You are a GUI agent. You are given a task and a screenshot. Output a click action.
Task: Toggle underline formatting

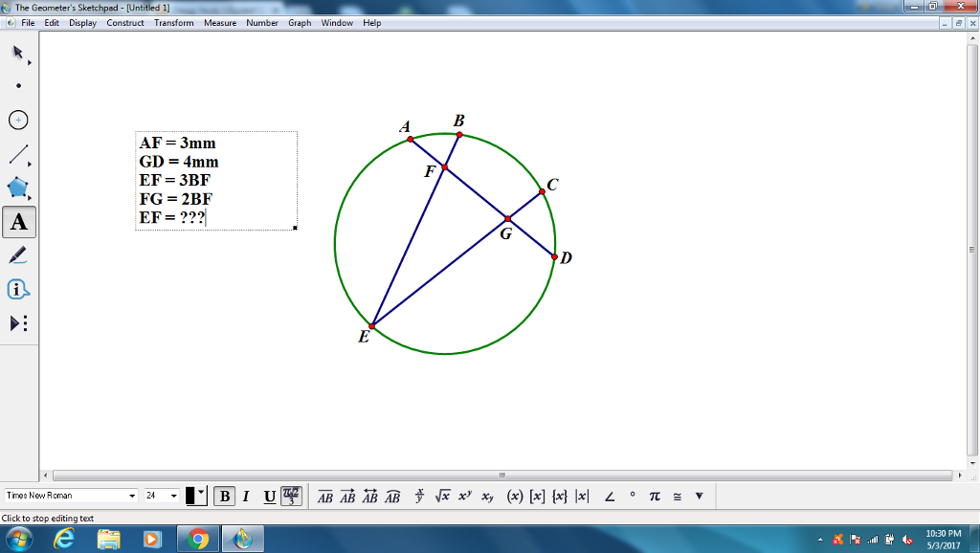(x=269, y=496)
